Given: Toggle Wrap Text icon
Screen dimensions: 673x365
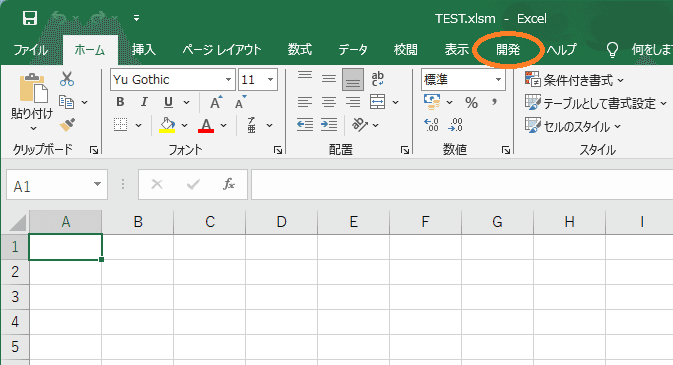Looking at the screenshot, I should point(378,79).
